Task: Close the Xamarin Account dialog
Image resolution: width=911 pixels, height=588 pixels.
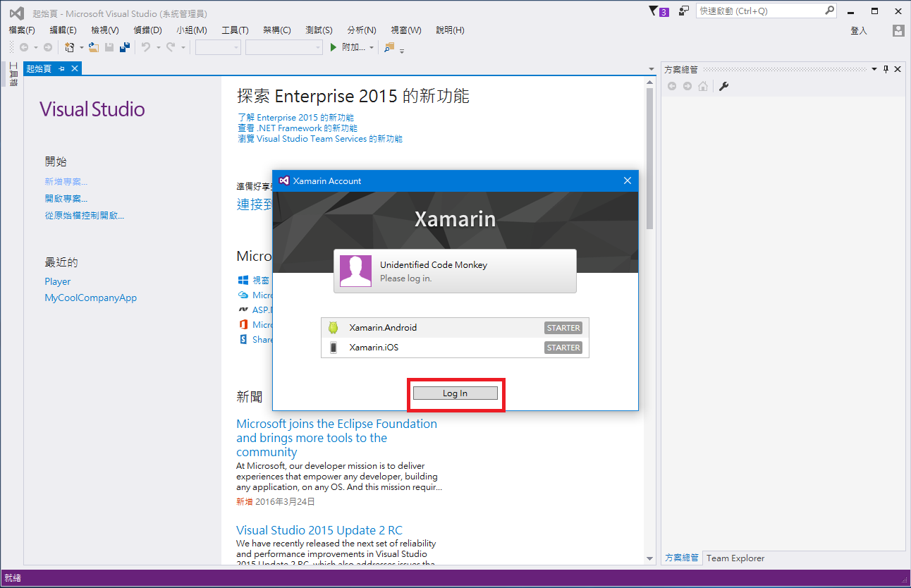Action: coord(628,180)
